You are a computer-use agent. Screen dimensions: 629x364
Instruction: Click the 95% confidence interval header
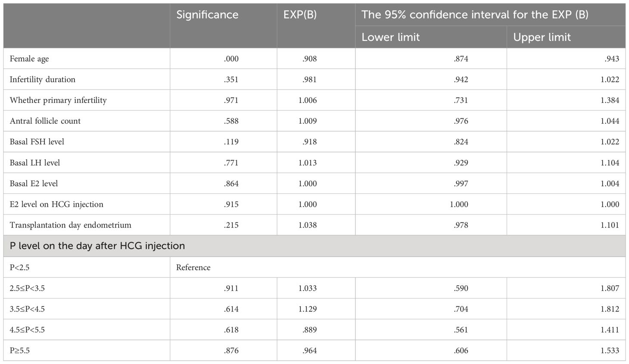pyautogui.click(x=475, y=15)
